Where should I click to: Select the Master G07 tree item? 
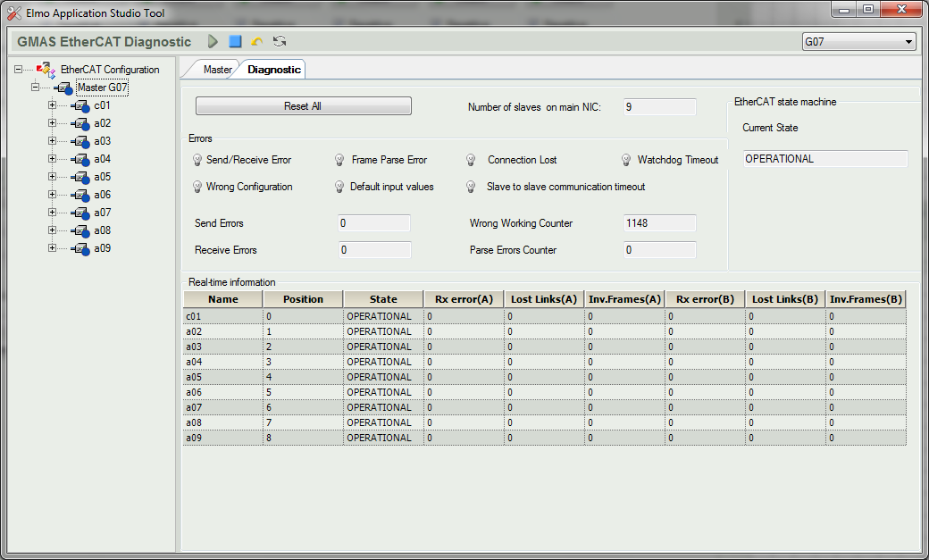[103, 88]
